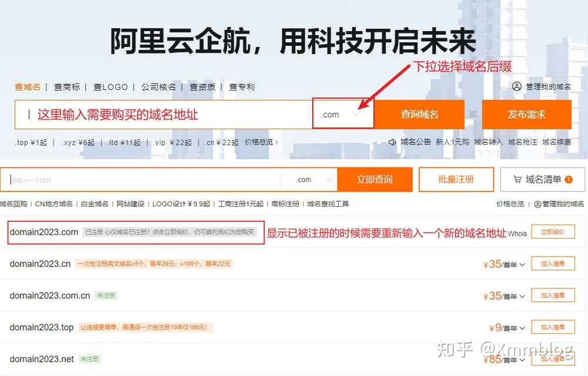Expand .com dropdown next to 立即查询
The height and width of the screenshot is (376, 588).
coord(313,180)
